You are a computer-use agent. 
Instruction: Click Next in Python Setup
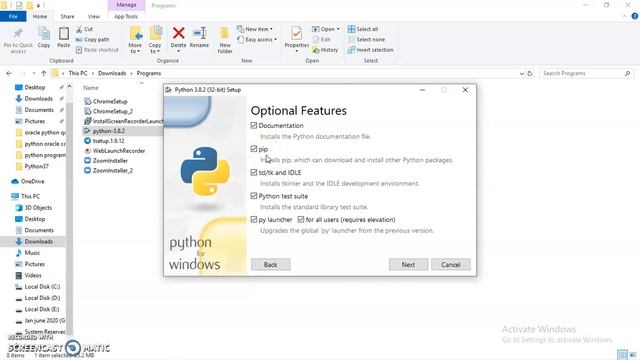pyautogui.click(x=408, y=264)
